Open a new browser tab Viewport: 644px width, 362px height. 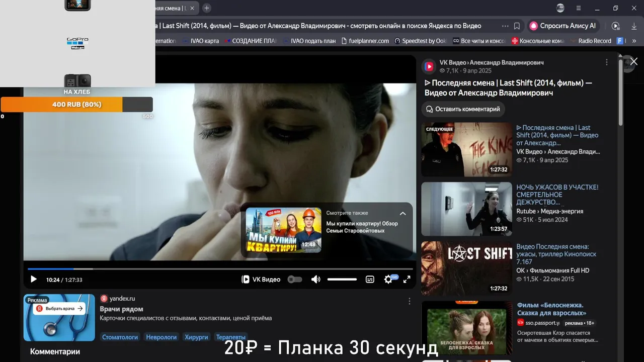point(207,8)
